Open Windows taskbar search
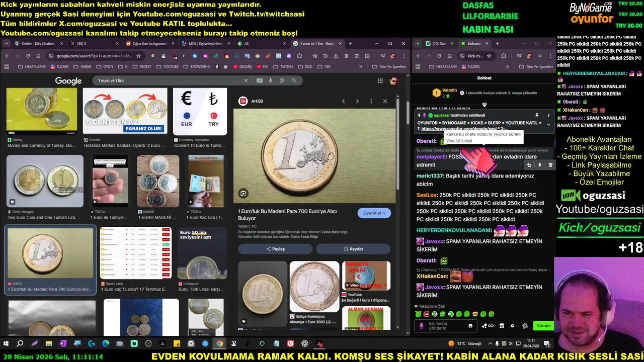The width and height of the screenshot is (644, 362). (x=20, y=343)
